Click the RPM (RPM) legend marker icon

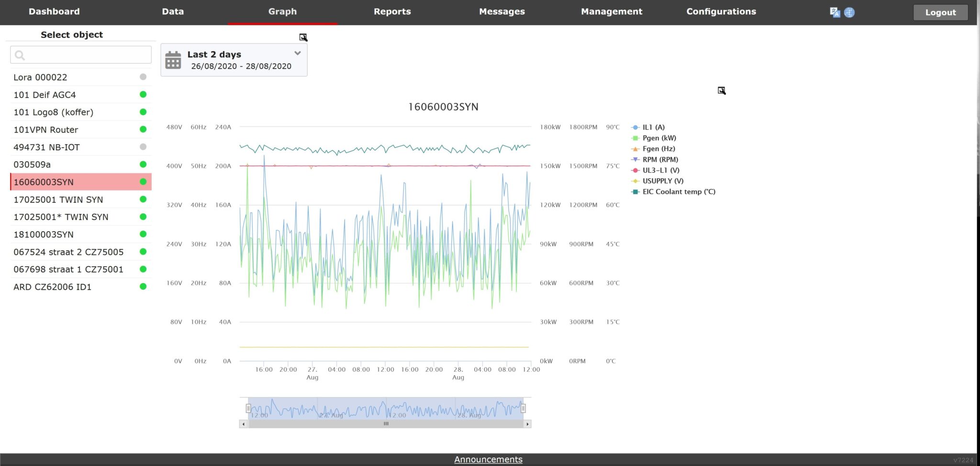tap(636, 159)
